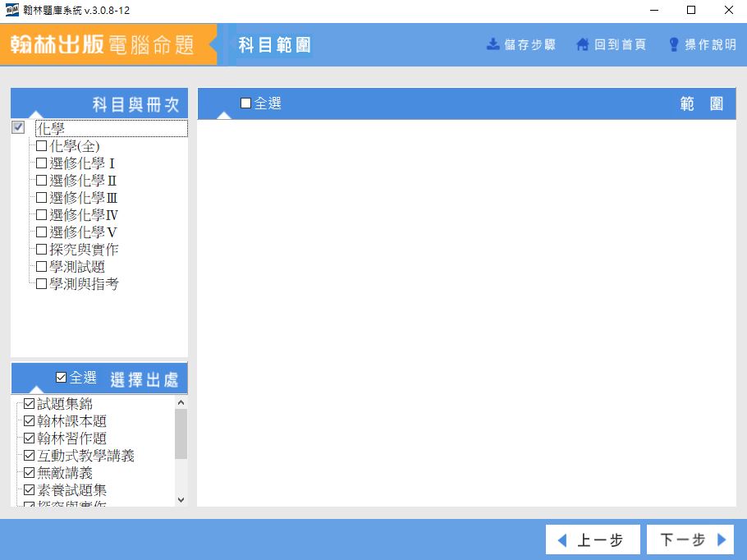Screen dimensions: 747x560
Task: Select the 學測與指考 tree label
Action: 84,284
